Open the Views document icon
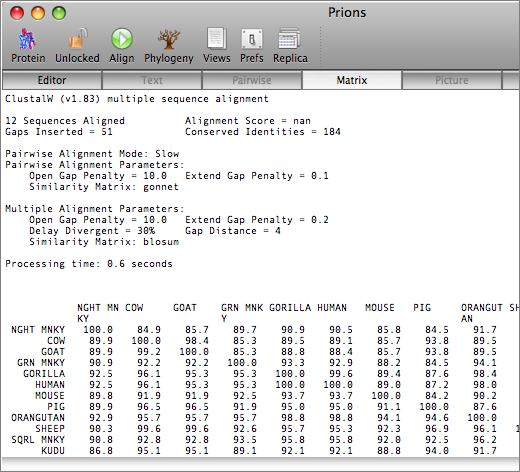Viewport: 520px width, 472px height. coord(217,39)
